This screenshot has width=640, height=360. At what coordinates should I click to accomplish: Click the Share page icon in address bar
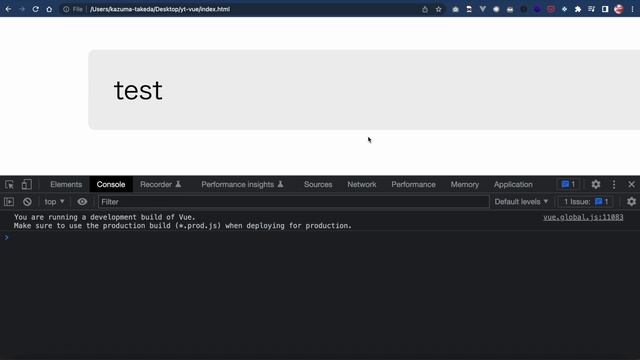425,9
